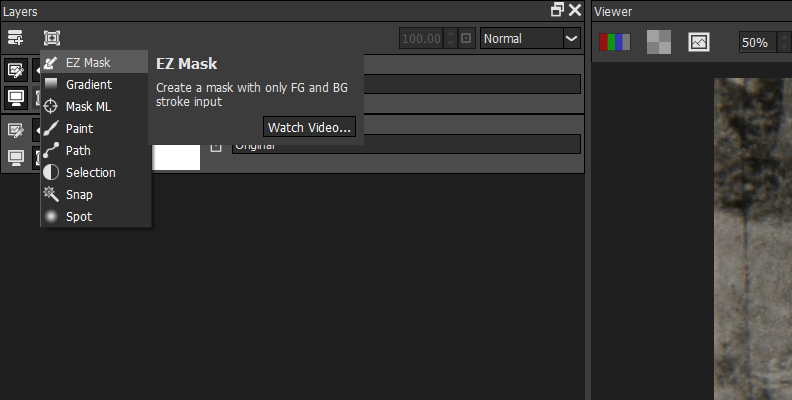The height and width of the screenshot is (400, 792).
Task: Click the Watch Video button
Action: [310, 127]
